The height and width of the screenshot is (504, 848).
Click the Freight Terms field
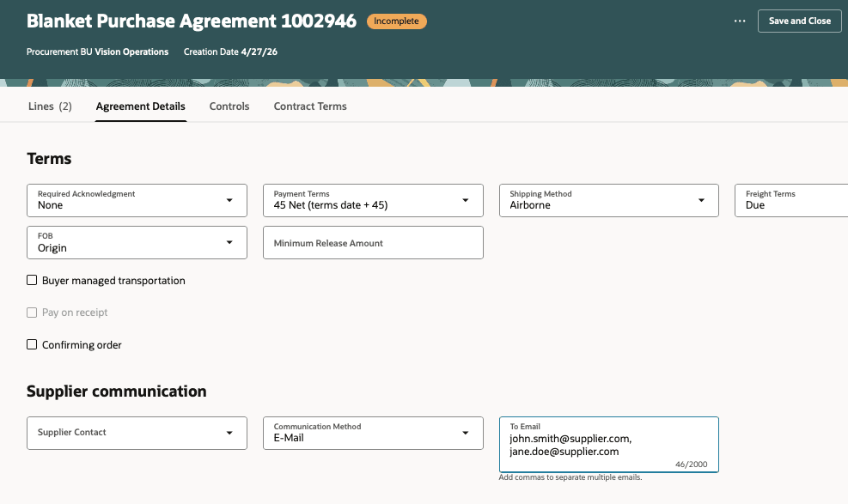(x=791, y=200)
